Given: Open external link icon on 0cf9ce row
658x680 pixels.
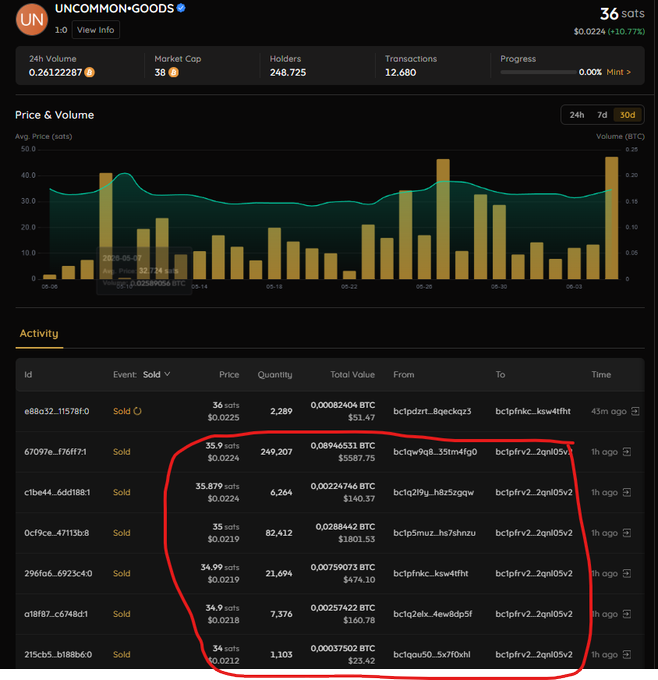Looking at the screenshot, I should [x=627, y=533].
